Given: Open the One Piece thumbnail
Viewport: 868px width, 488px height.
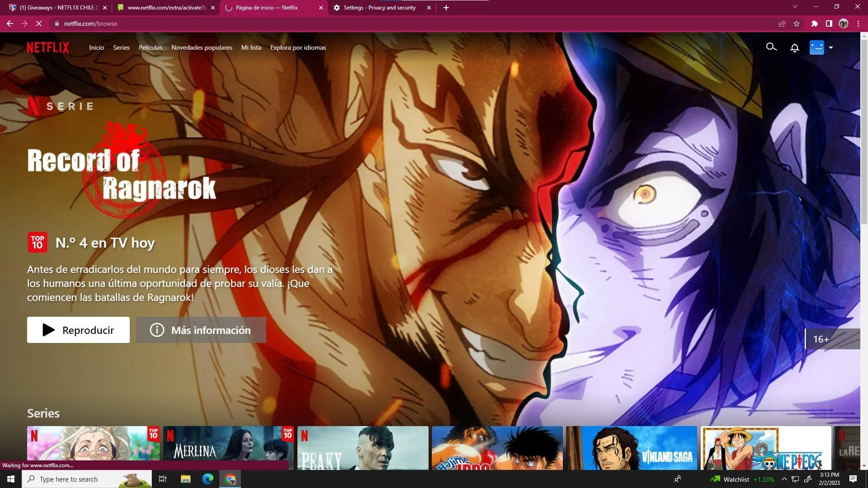Looking at the screenshot, I should 766,448.
